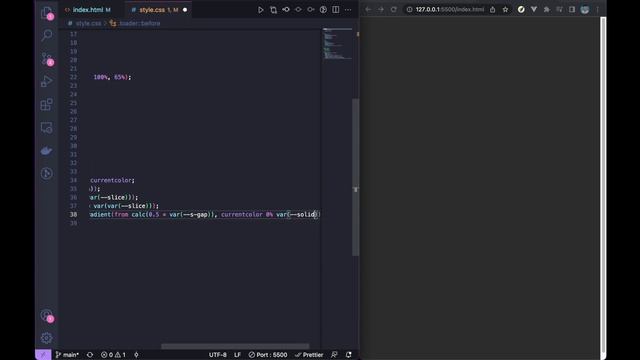Viewport: 640px width, 360px height.
Task: Open the Docker view in activity bar
Action: coord(47,151)
